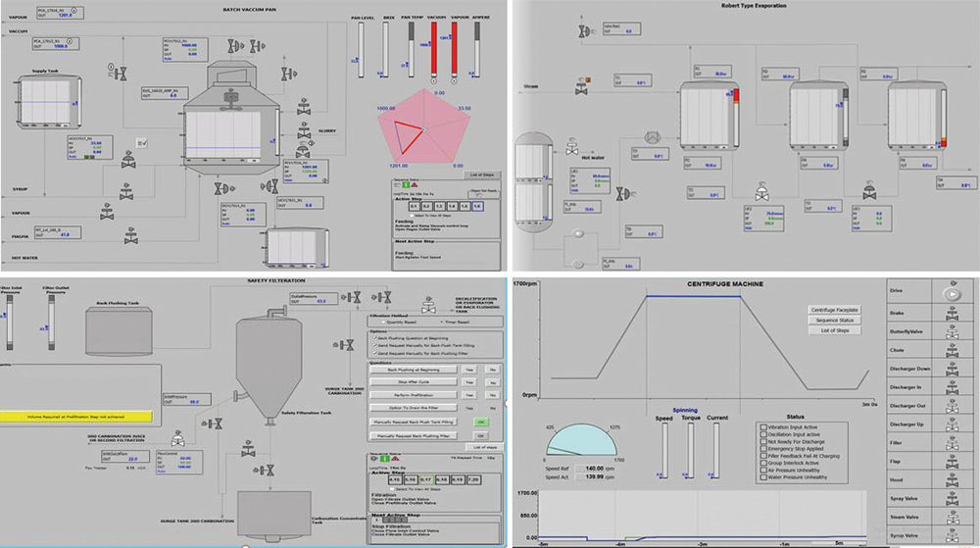Screen dimensions: 980x548
Task: Select the Spray Valve icon
Action: click(x=952, y=499)
